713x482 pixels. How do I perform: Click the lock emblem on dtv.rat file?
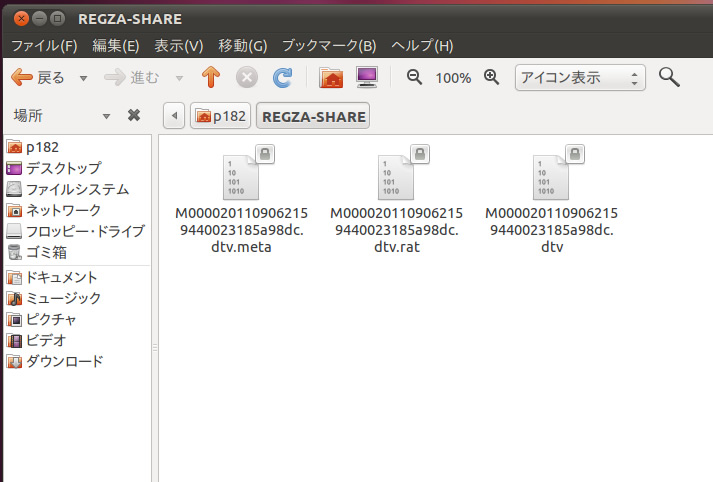(x=420, y=154)
